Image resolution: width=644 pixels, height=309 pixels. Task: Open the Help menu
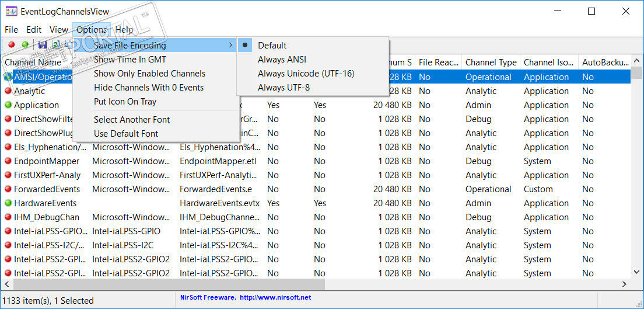pos(124,30)
